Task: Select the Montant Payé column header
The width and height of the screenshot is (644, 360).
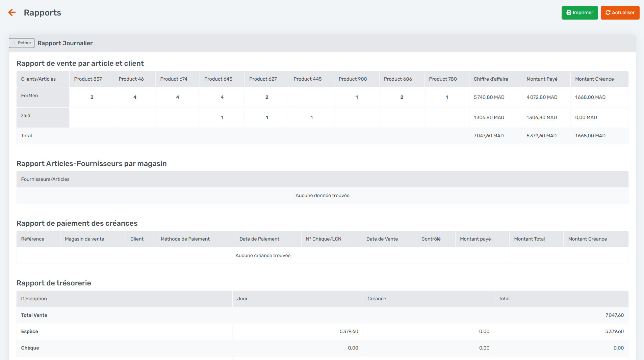Action: click(542, 79)
